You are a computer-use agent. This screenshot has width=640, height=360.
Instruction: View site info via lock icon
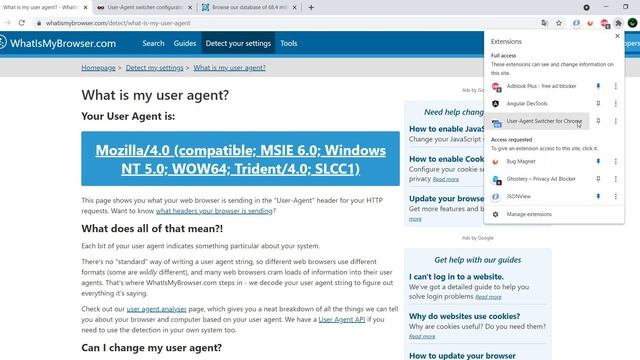(39, 23)
